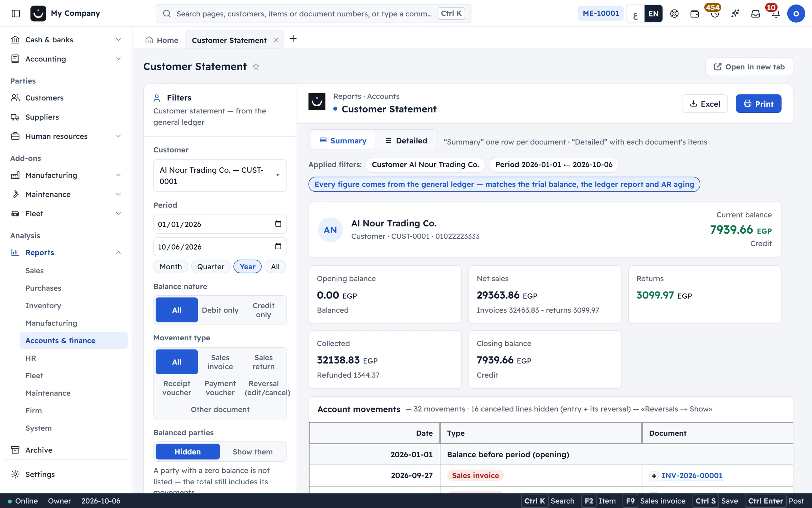Expand the Accounting menu

pyautogui.click(x=66, y=59)
